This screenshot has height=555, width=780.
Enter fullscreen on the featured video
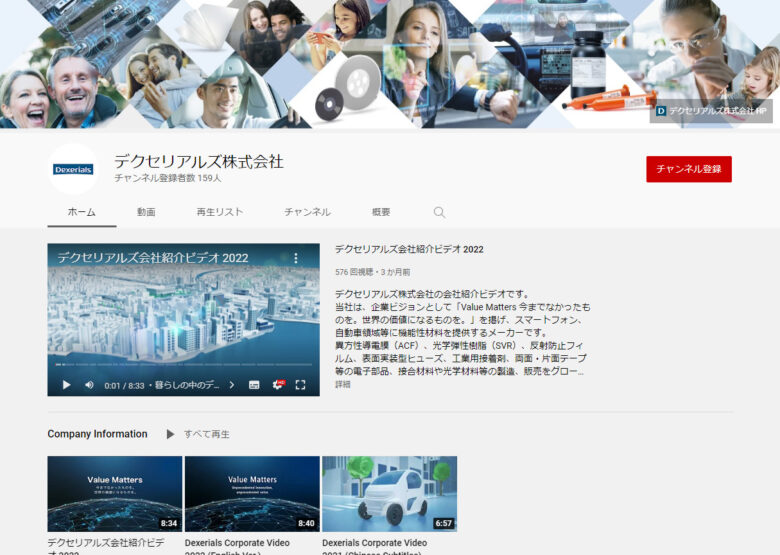point(300,385)
